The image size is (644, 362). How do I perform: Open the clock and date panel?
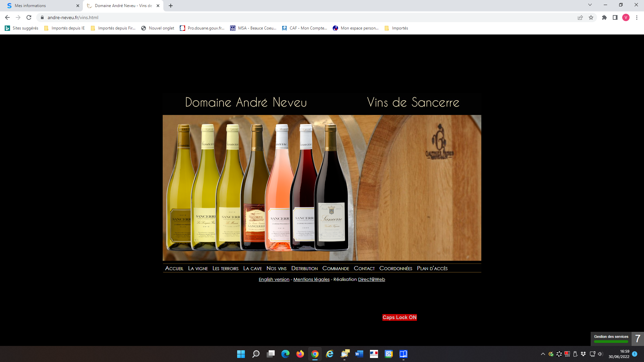click(619, 354)
